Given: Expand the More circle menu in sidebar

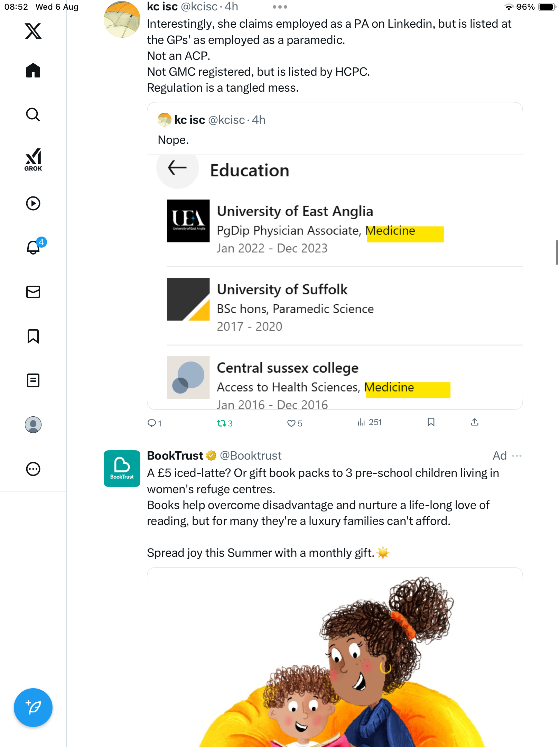Looking at the screenshot, I should (x=33, y=469).
